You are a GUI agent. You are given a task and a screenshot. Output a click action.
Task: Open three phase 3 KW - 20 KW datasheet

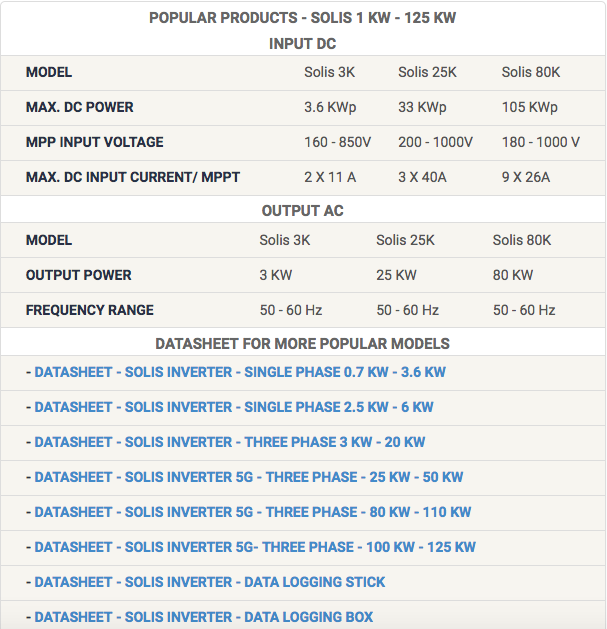(x=230, y=442)
